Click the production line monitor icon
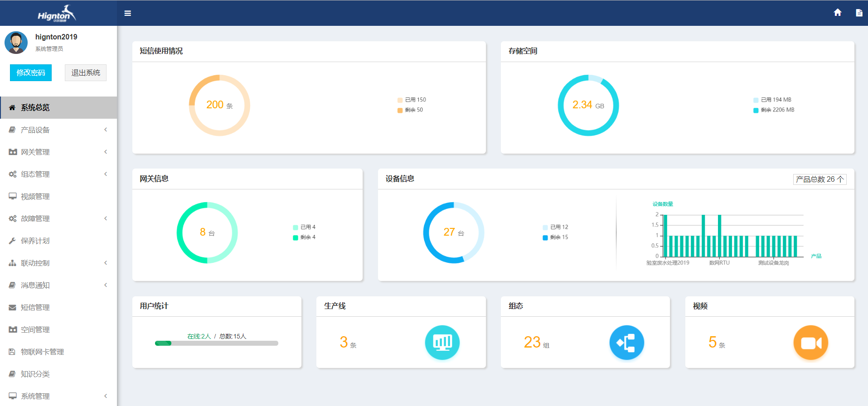 pyautogui.click(x=442, y=343)
